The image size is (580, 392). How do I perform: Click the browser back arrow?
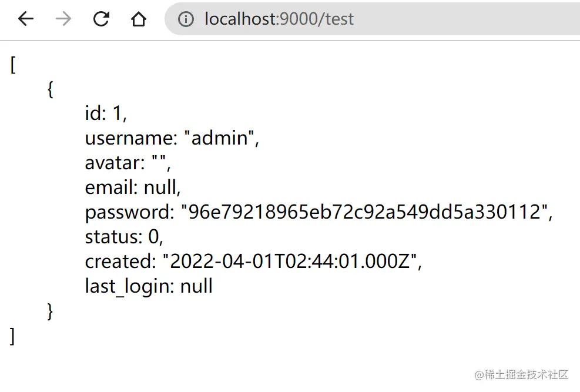(x=26, y=19)
